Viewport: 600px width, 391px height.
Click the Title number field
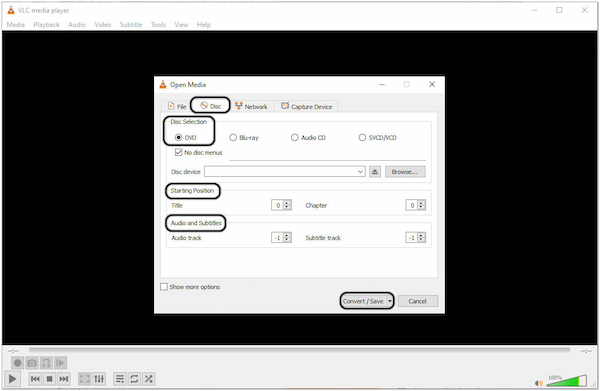pyautogui.click(x=277, y=205)
